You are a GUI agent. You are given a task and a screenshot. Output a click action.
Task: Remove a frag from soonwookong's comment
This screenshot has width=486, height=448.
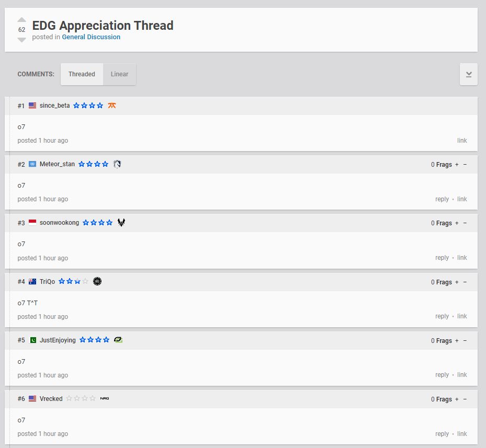[465, 223]
